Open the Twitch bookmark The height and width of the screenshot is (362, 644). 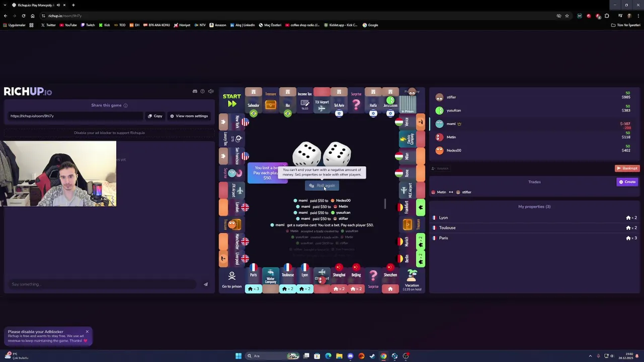88,25
